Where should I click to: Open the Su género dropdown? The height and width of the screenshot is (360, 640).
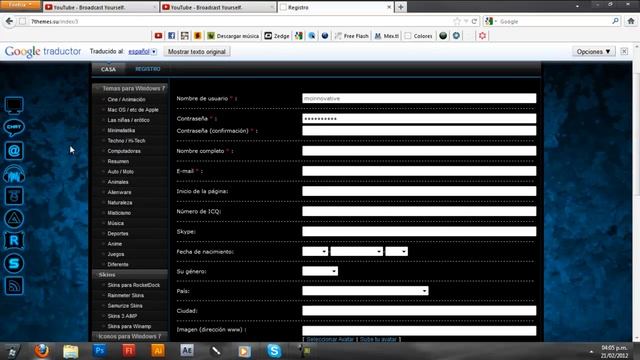pyautogui.click(x=320, y=271)
